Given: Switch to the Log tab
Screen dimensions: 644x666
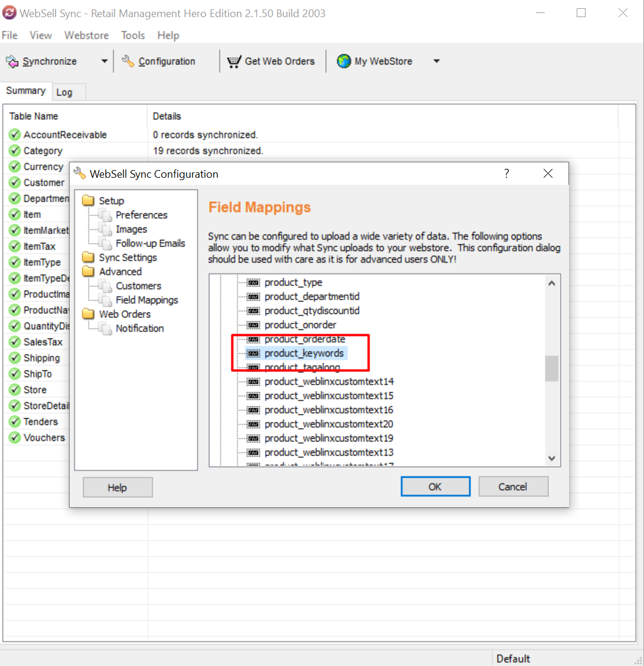Looking at the screenshot, I should [64, 92].
